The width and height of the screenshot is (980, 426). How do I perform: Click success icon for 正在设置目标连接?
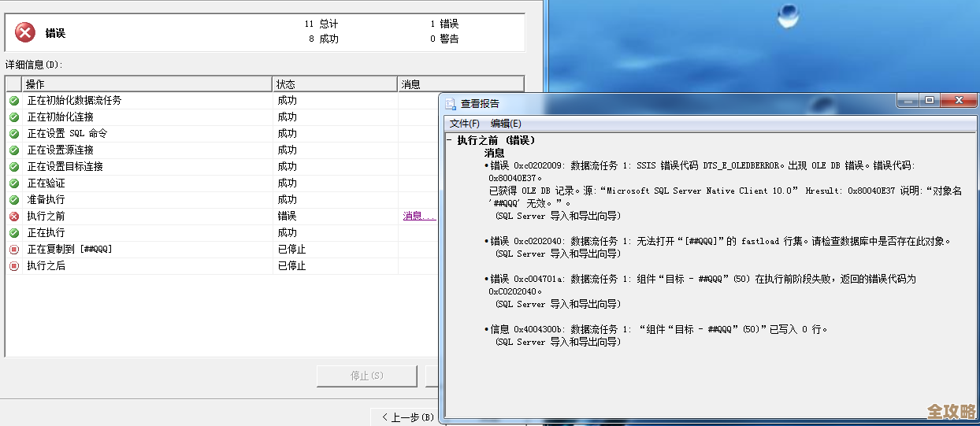(x=14, y=167)
